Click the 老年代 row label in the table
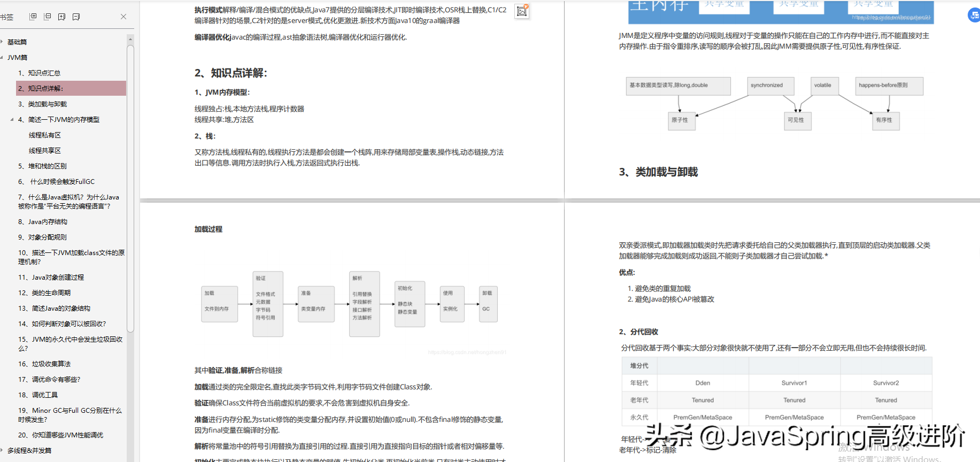 click(x=639, y=400)
